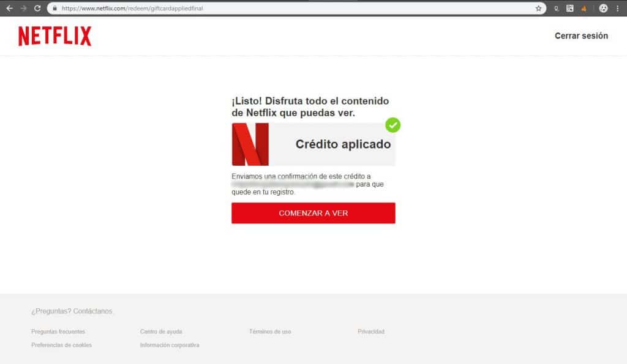
Task: Open Preferencias de cookies link
Action: coord(61,345)
